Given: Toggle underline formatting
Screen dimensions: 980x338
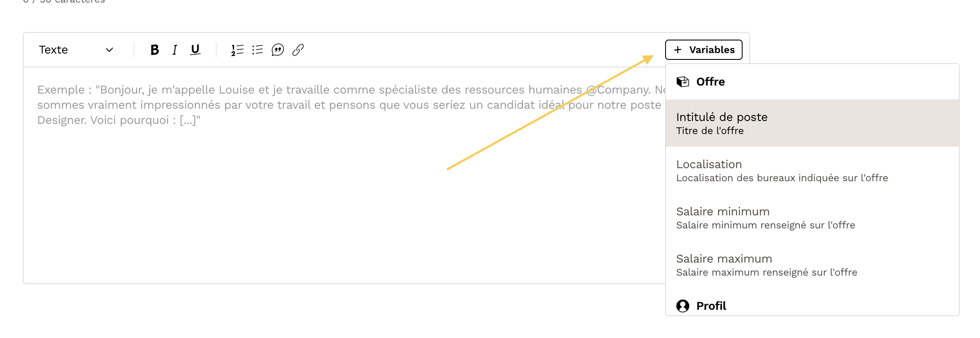Looking at the screenshot, I should click(x=195, y=50).
